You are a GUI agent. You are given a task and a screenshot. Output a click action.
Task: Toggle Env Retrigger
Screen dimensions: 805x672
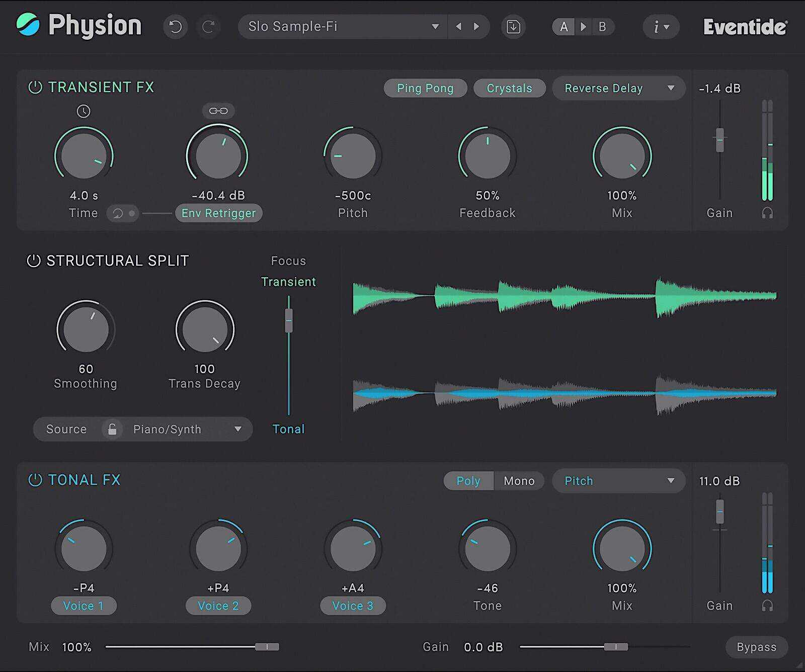click(218, 213)
